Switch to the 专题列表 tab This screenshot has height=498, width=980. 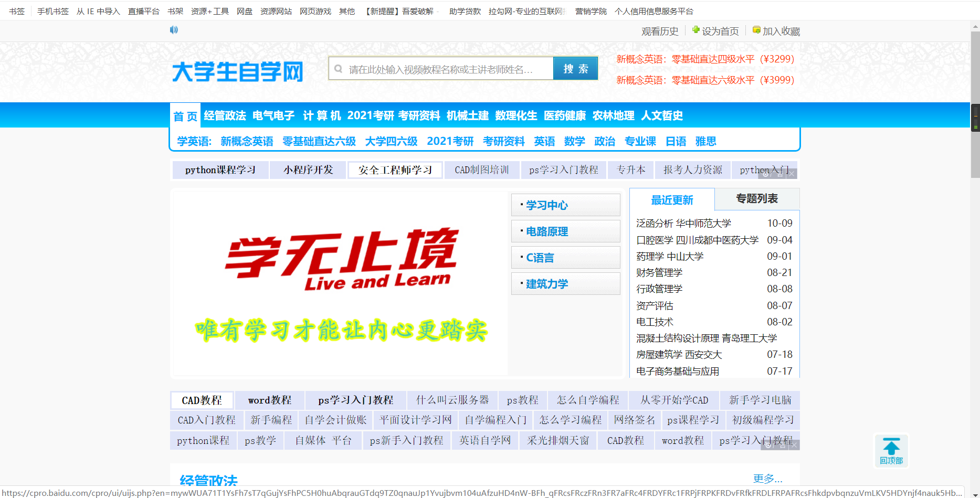coord(757,199)
